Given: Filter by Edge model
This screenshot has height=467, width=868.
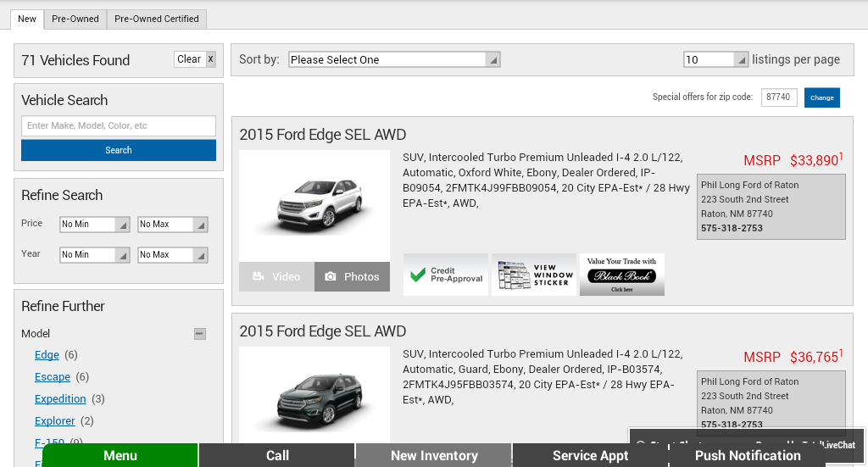Looking at the screenshot, I should pos(47,354).
